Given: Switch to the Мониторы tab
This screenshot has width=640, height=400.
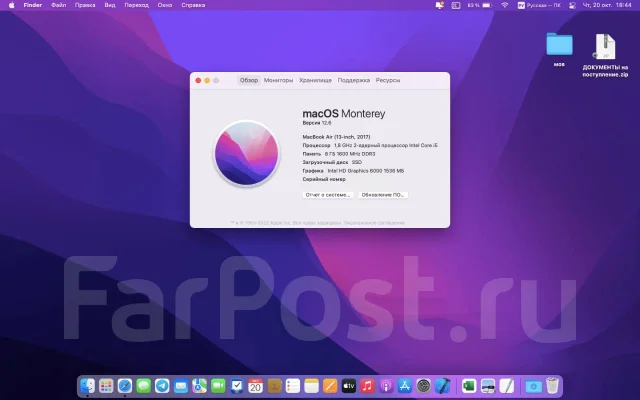Looking at the screenshot, I should [278, 80].
